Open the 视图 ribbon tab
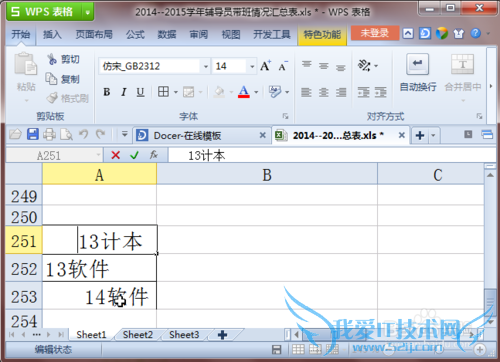Viewport: 500px width, 362px height. [231, 34]
